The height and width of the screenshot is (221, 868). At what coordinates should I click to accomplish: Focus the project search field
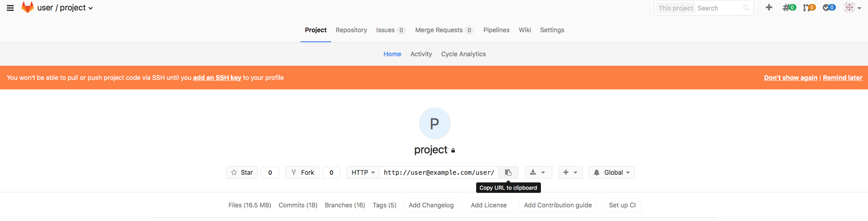coord(719,8)
